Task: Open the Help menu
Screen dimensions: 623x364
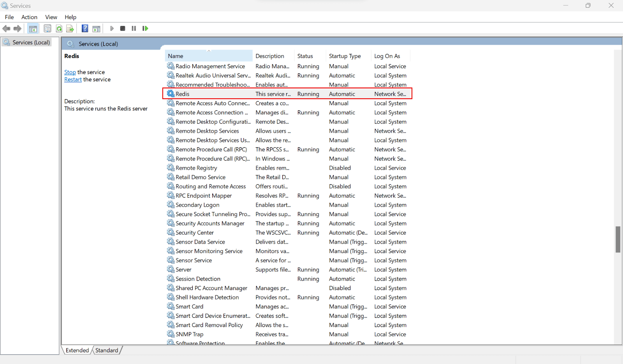Action: [70, 17]
